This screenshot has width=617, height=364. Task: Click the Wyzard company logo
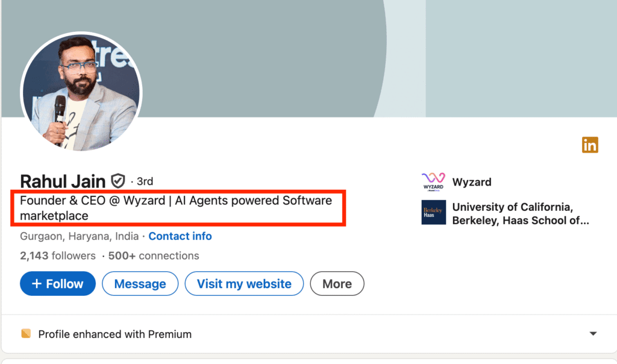point(433,182)
